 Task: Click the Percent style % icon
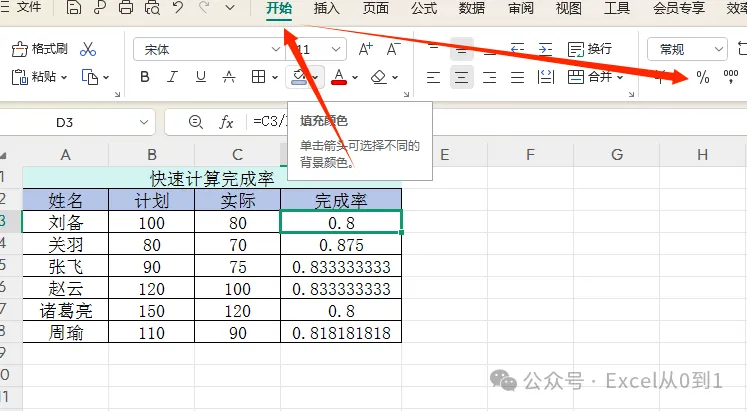[x=703, y=77]
